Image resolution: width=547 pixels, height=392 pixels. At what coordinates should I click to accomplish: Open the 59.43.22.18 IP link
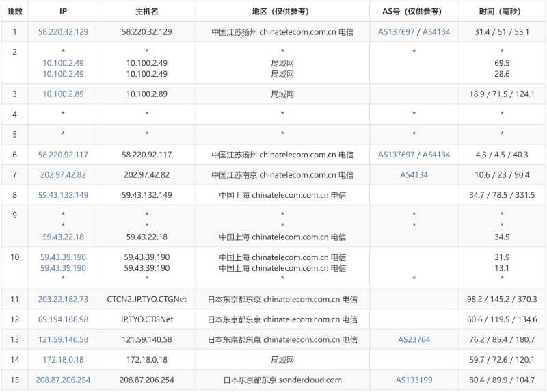pyautogui.click(x=63, y=237)
